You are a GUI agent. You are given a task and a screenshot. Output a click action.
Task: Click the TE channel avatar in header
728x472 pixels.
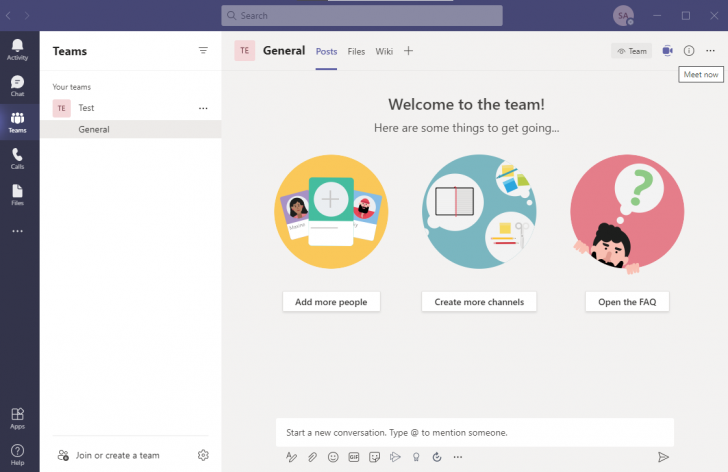(245, 51)
